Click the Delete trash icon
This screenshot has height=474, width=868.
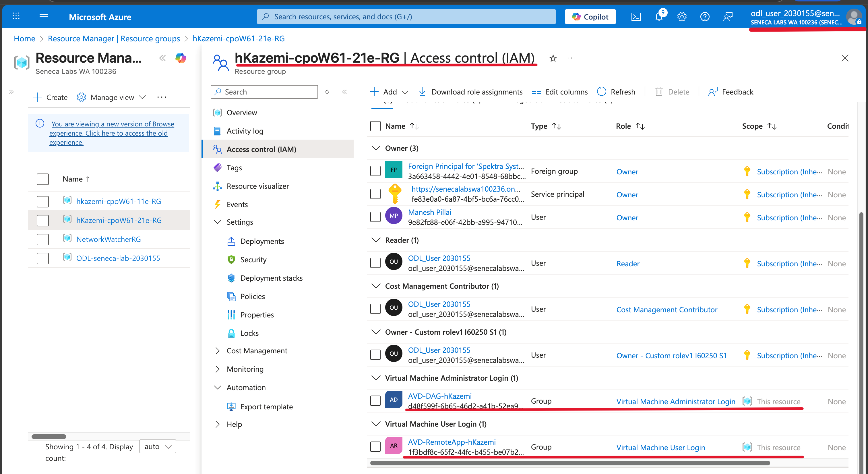tap(659, 91)
